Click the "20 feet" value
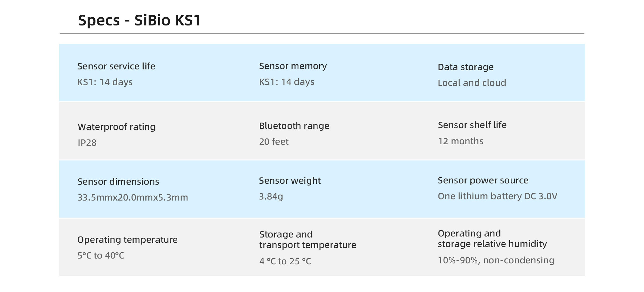Viewport: 644px width, 292px height. click(x=274, y=142)
